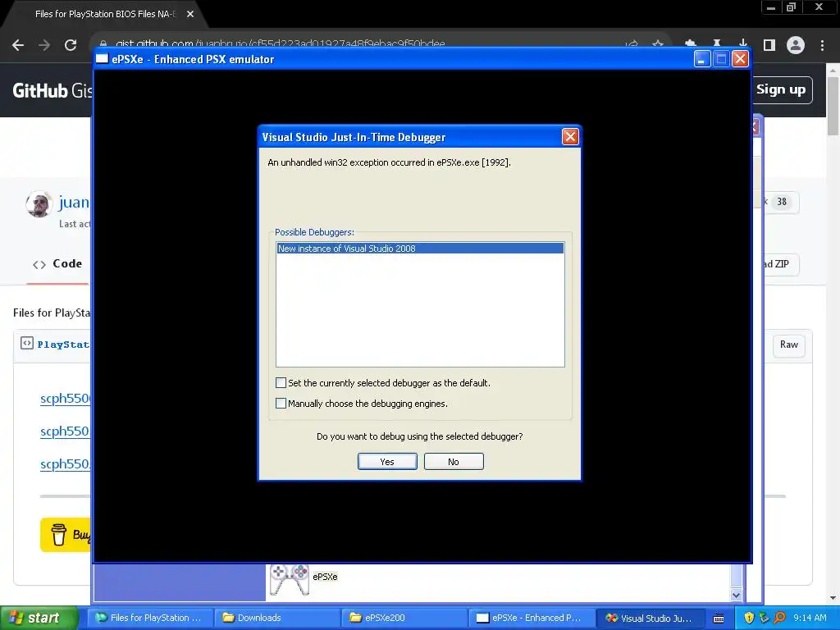Click Chrome page scrollbar down arrow
840x630 pixels.
coord(832,598)
